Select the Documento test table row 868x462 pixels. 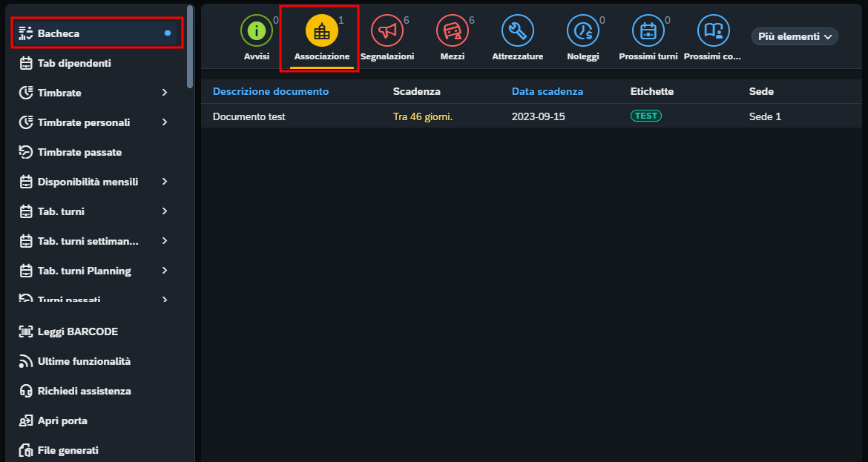pos(531,116)
